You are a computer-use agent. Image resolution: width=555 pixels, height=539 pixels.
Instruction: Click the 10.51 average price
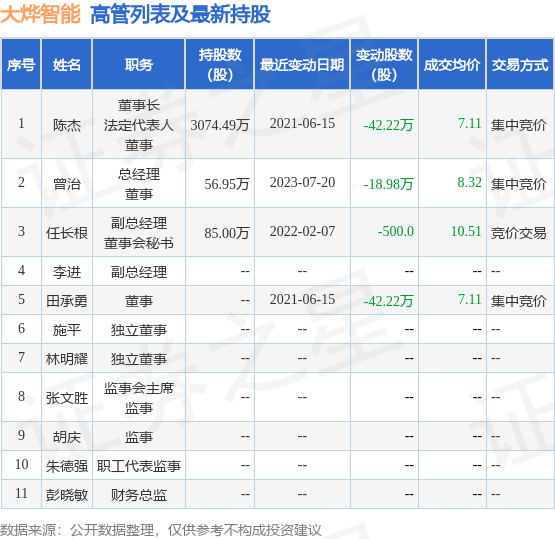466,231
